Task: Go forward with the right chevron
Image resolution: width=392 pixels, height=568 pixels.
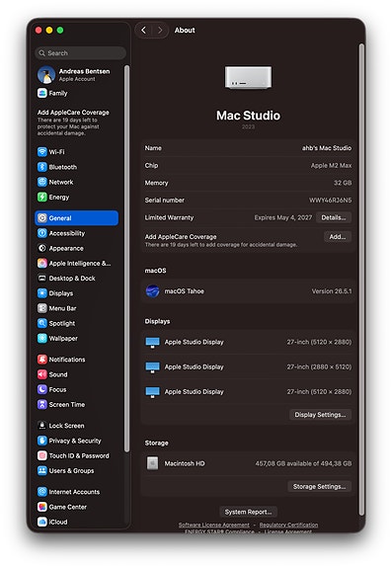Action: 160,30
